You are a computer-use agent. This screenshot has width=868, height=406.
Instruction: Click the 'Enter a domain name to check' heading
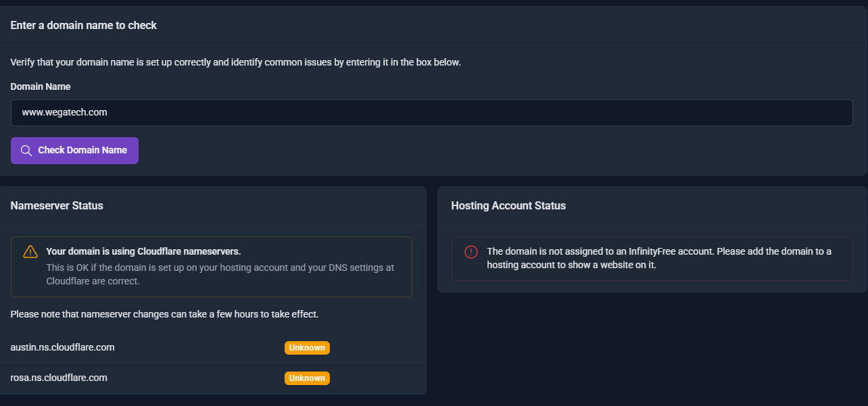point(84,25)
